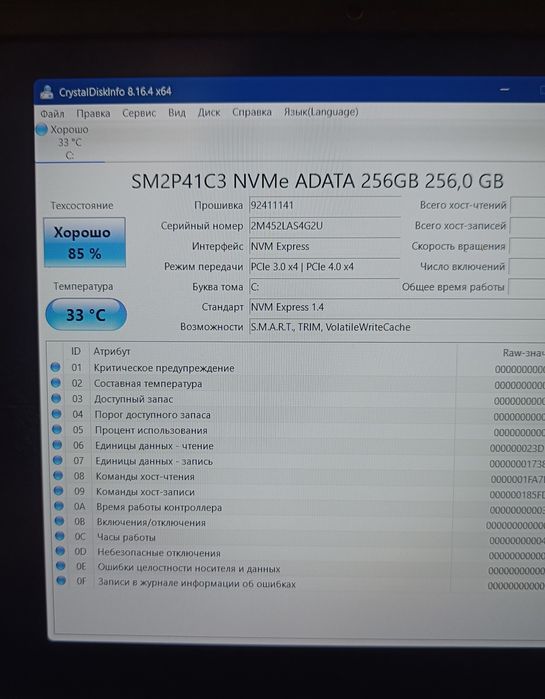The width and height of the screenshot is (545, 699).
Task: Click the CrystalDiskInfo title bar icon
Action: [x=46, y=92]
